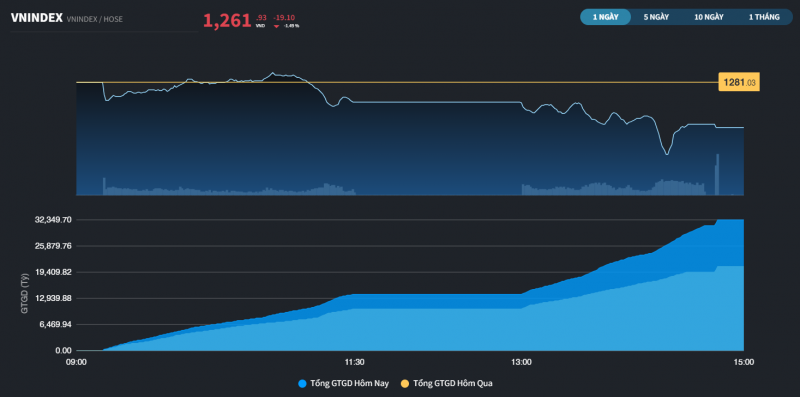Click the 09:00 time axis label
Image resolution: width=800 pixels, height=397 pixels.
pyautogui.click(x=76, y=362)
